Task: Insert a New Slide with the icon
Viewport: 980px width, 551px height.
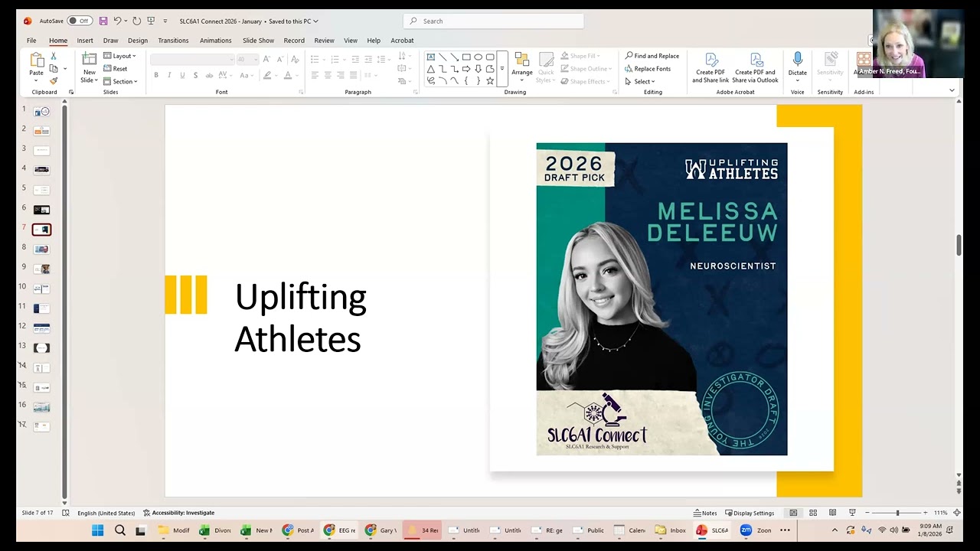Action: [x=90, y=60]
